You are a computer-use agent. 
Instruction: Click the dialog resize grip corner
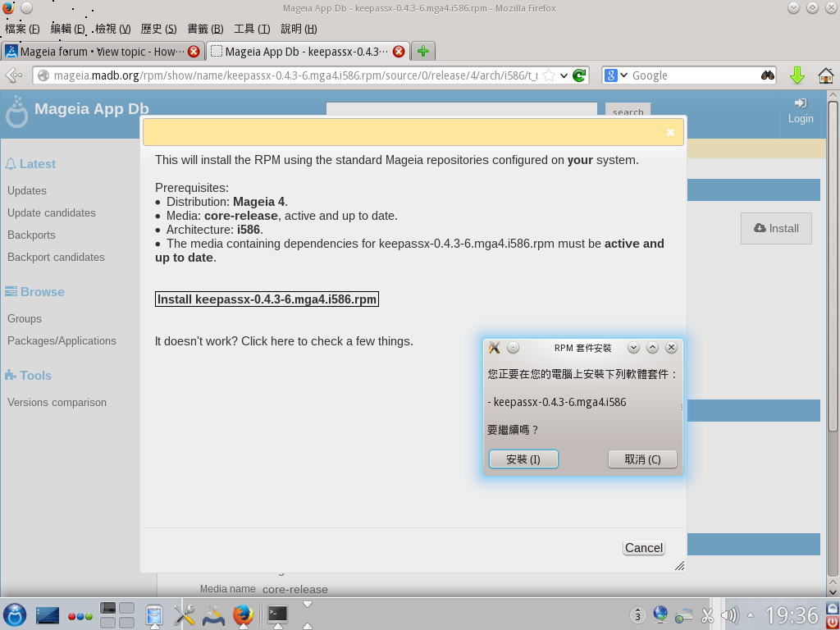(679, 565)
